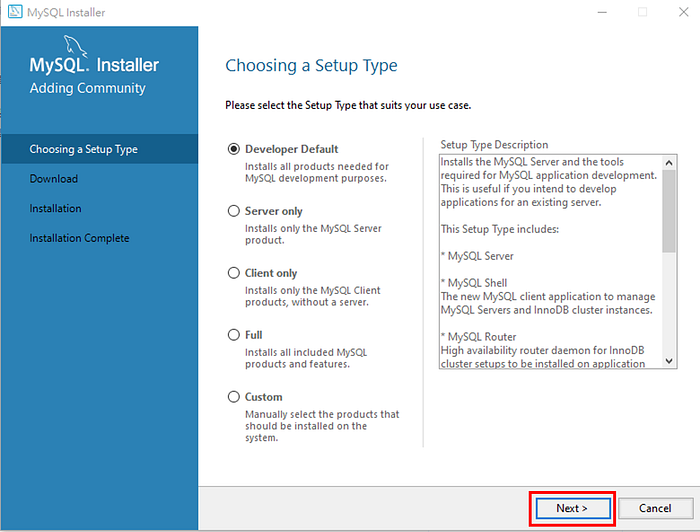Click 'Installs all included MySQL products' description

306,358
